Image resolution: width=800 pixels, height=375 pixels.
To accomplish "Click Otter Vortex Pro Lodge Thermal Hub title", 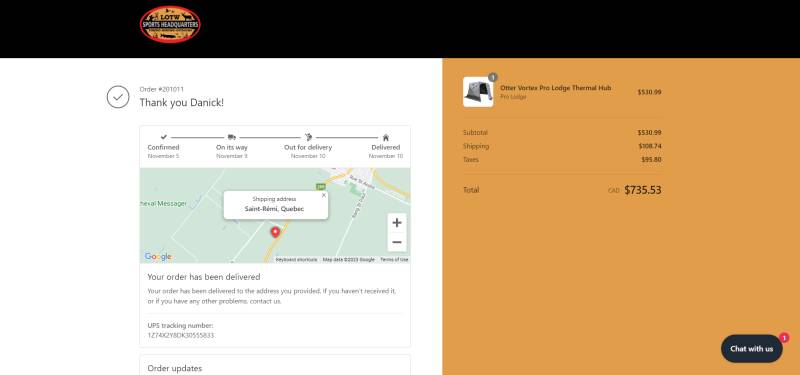I will (x=556, y=88).
